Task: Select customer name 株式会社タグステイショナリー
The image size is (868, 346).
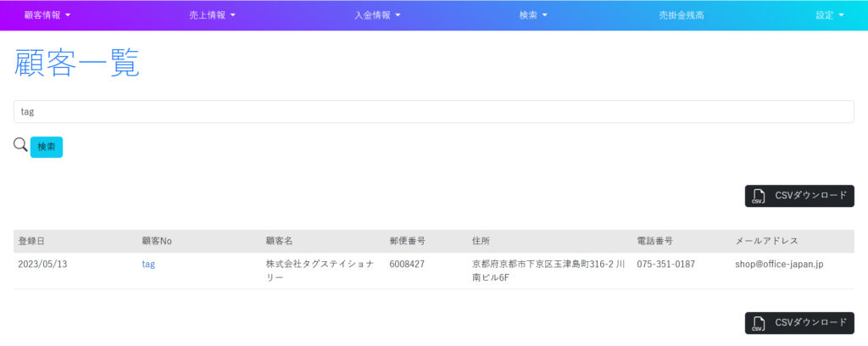Action: tap(320, 271)
